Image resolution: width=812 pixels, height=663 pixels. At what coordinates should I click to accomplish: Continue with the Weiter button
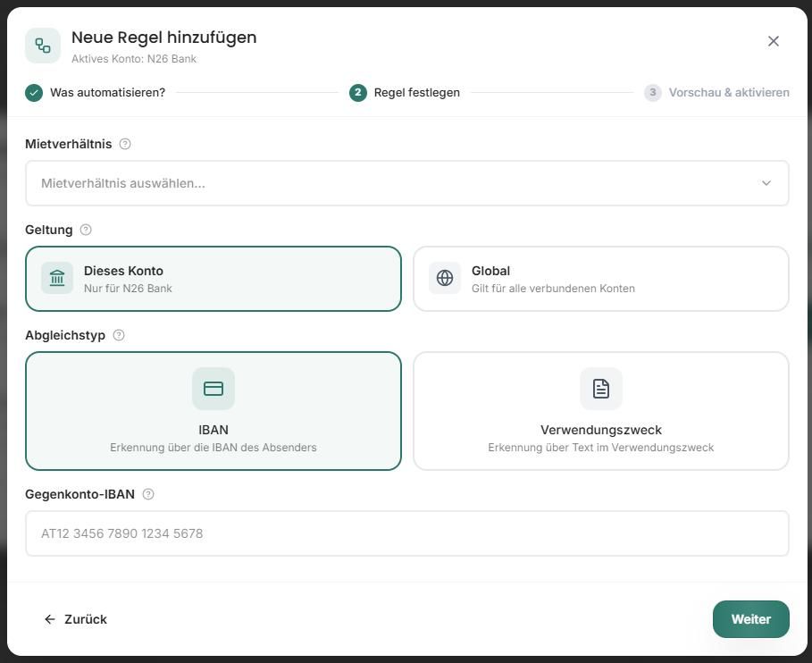point(751,619)
